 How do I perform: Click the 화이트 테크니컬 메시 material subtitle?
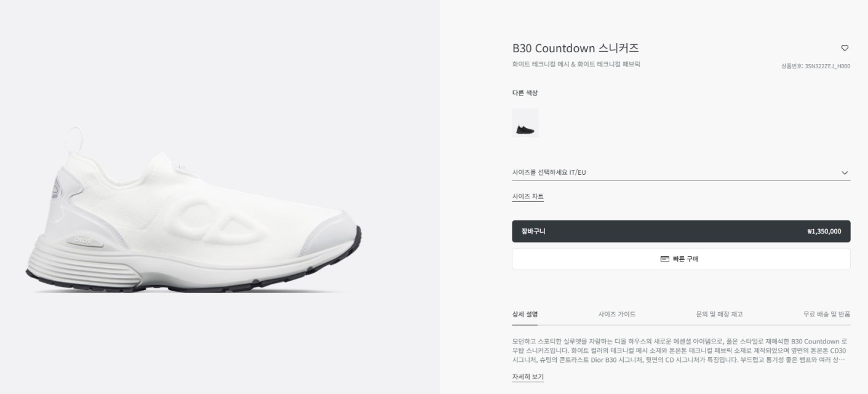576,64
